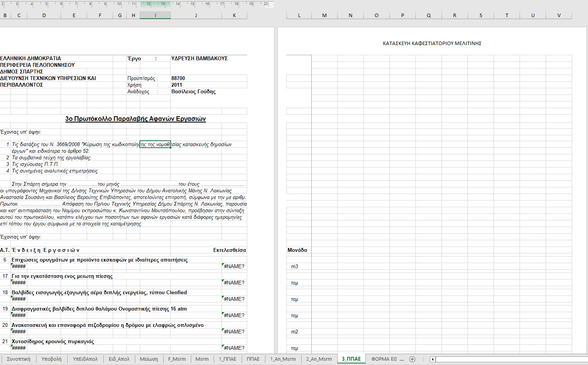Image resolution: width=588 pixels, height=365 pixels.
Task: Select column J header
Action: pyautogui.click(x=196, y=16)
